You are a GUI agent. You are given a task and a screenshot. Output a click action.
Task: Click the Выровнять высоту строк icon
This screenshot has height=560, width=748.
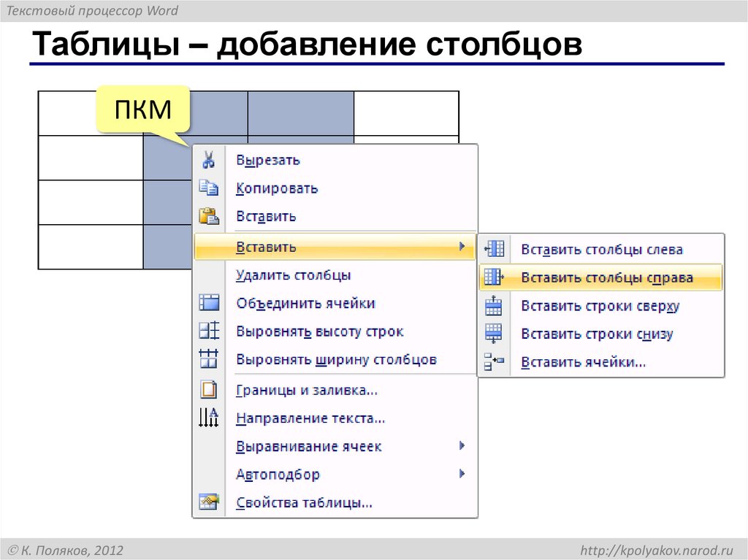click(x=208, y=331)
